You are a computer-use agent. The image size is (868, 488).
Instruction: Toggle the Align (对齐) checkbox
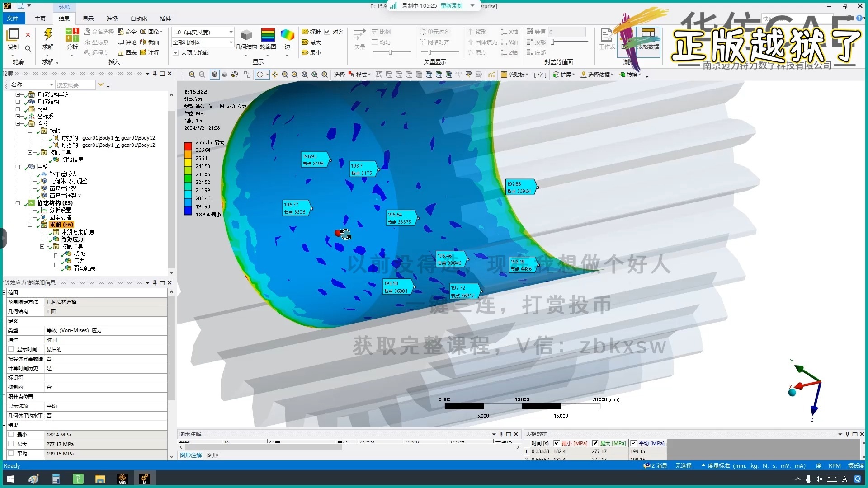coord(327,32)
